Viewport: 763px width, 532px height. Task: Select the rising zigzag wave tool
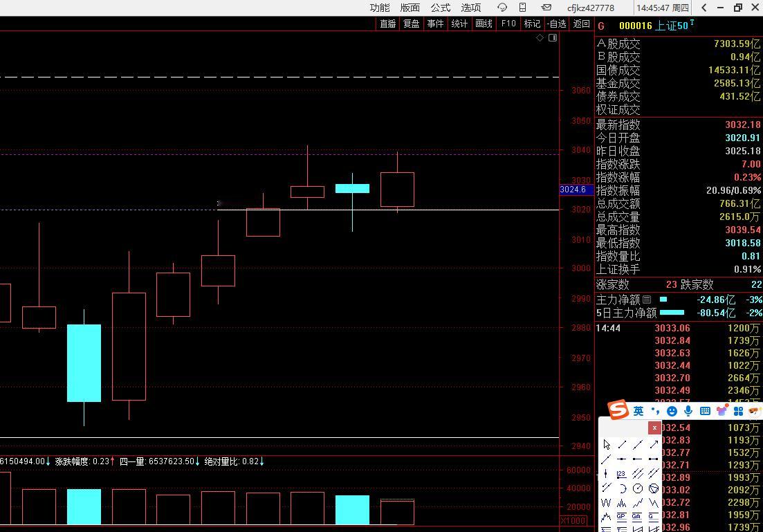coord(638,503)
